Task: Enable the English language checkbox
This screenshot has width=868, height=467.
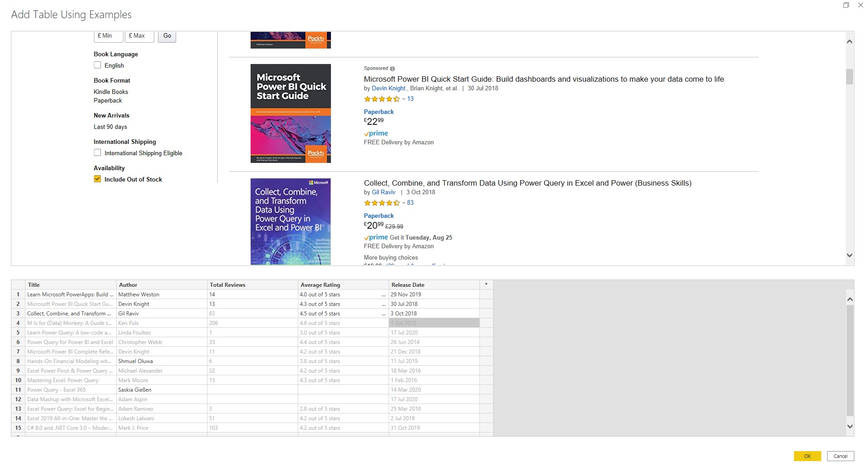Action: [x=98, y=65]
